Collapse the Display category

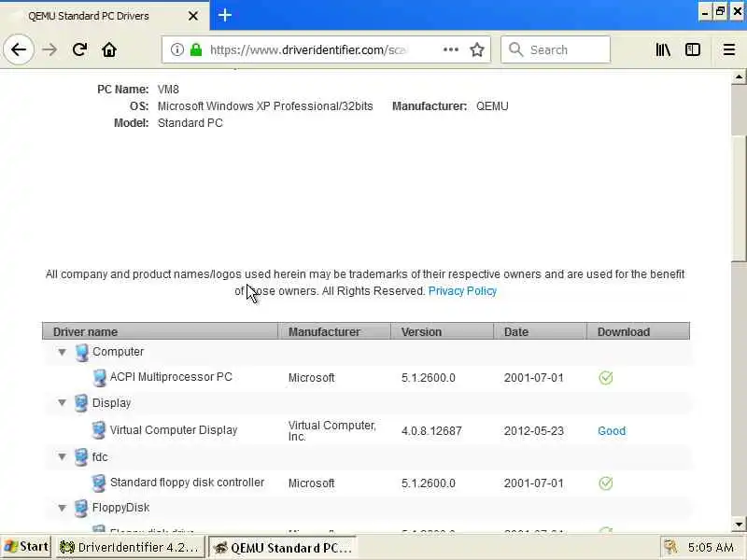(62, 403)
